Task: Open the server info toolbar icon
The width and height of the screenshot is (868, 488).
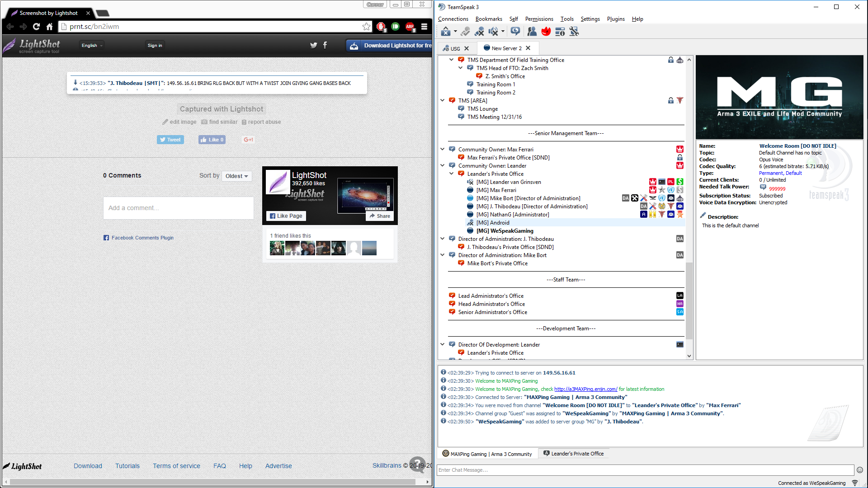Action: pyautogui.click(x=560, y=32)
